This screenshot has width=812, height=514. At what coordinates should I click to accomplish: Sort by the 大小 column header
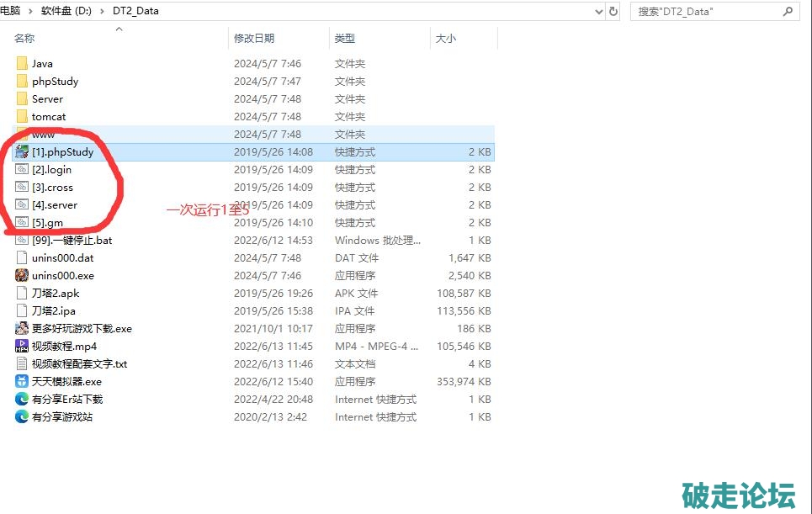446,39
